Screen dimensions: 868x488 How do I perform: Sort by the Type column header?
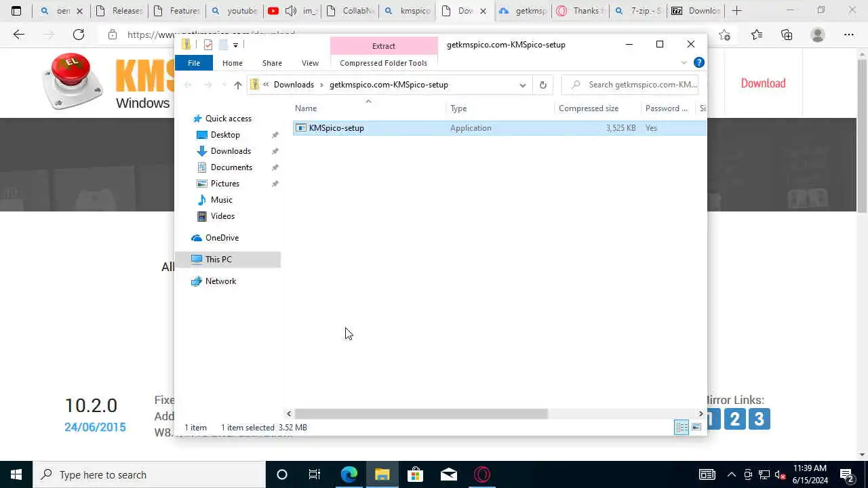(x=458, y=108)
